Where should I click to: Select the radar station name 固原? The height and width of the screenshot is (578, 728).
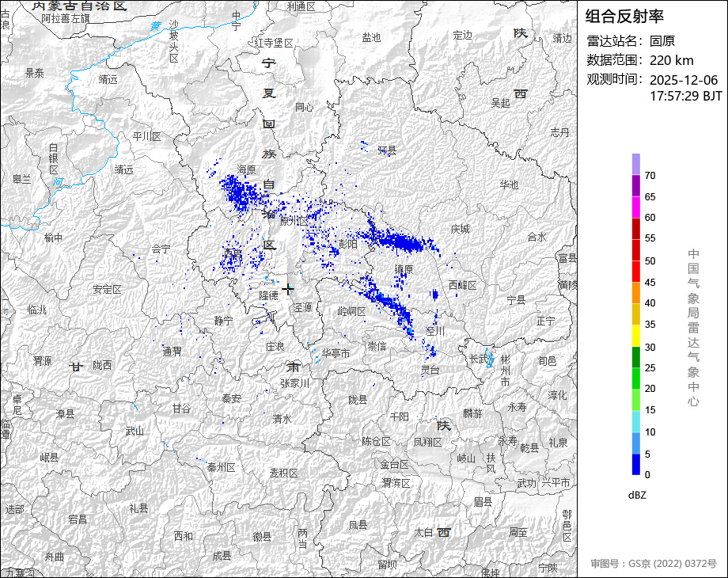(x=662, y=41)
